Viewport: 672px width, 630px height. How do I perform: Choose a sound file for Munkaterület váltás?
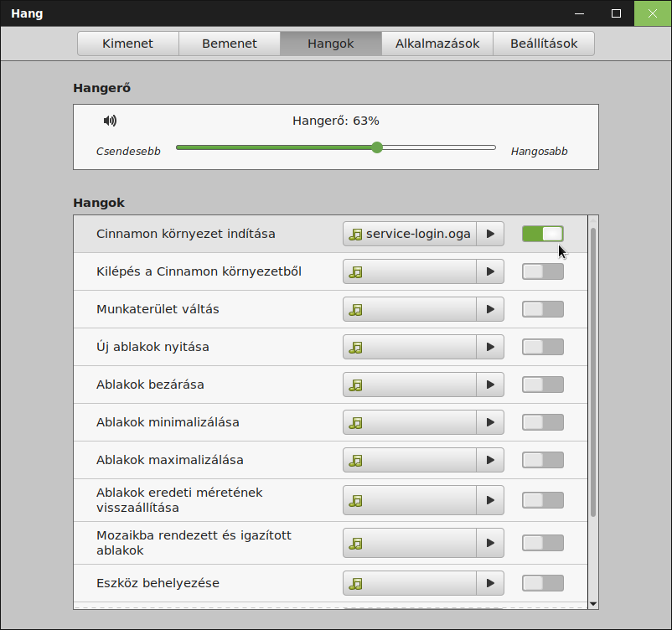click(409, 309)
